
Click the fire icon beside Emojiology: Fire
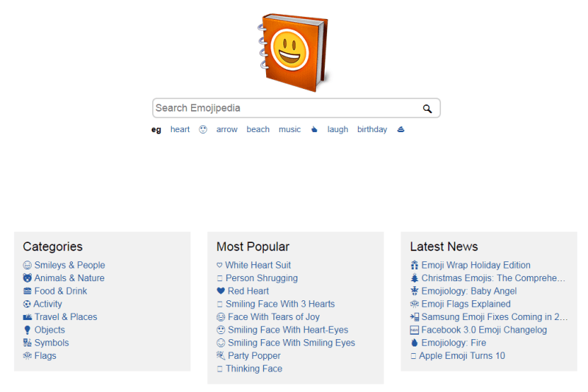(415, 343)
